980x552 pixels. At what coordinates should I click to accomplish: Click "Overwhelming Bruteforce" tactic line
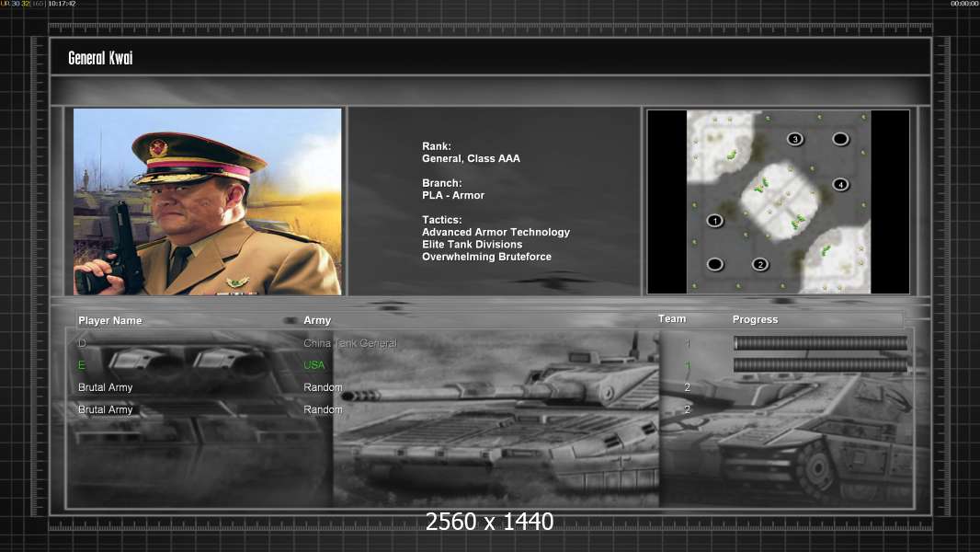tap(486, 257)
